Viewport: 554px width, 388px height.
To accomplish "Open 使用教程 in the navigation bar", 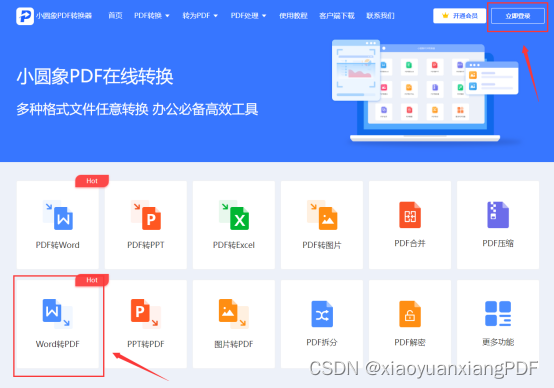I will (x=293, y=16).
